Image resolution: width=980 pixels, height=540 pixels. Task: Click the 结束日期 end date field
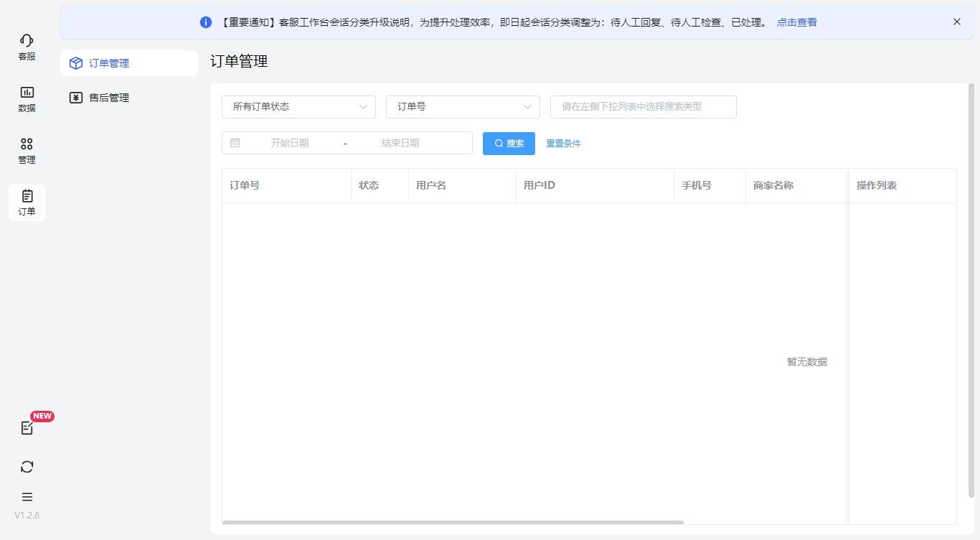(x=400, y=143)
